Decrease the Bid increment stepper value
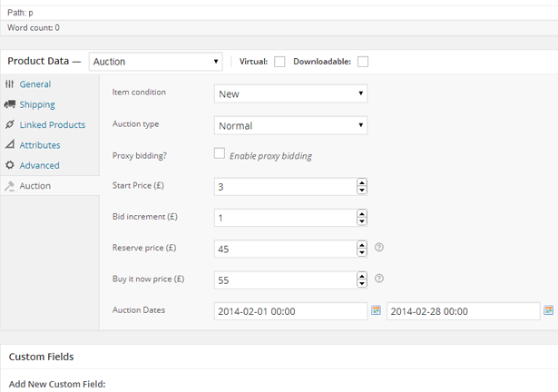Image resolution: width=558 pixels, height=392 pixels. (362, 222)
